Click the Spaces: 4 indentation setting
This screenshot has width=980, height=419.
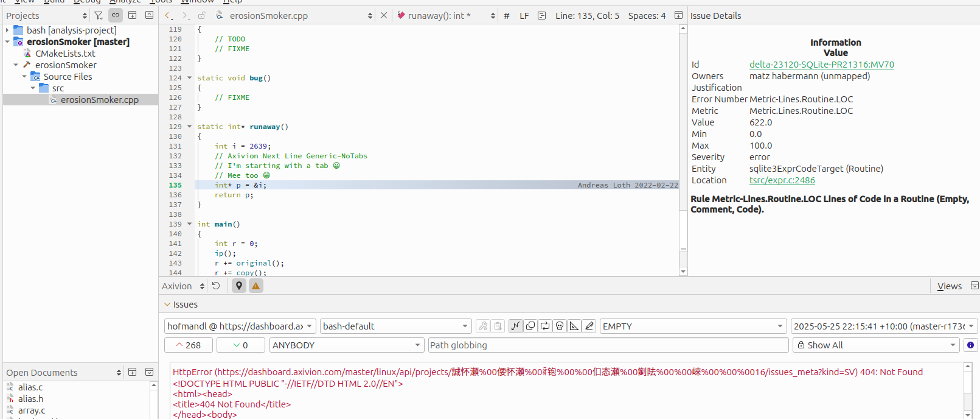coord(647,16)
